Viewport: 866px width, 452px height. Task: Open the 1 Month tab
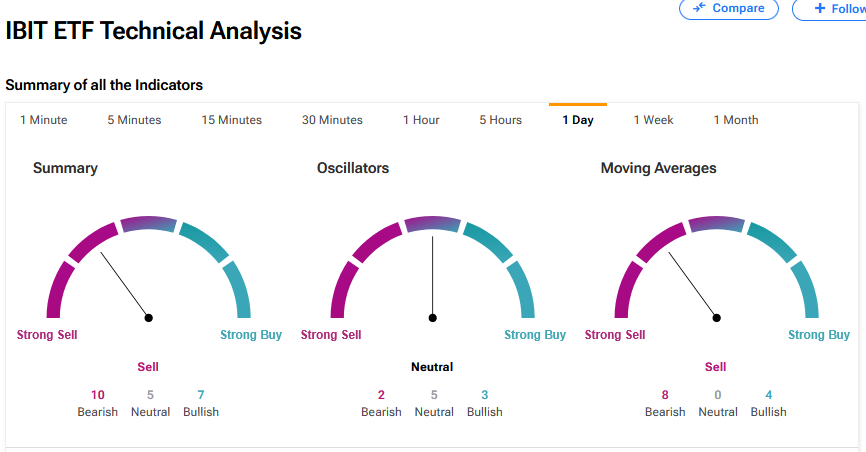(x=735, y=120)
